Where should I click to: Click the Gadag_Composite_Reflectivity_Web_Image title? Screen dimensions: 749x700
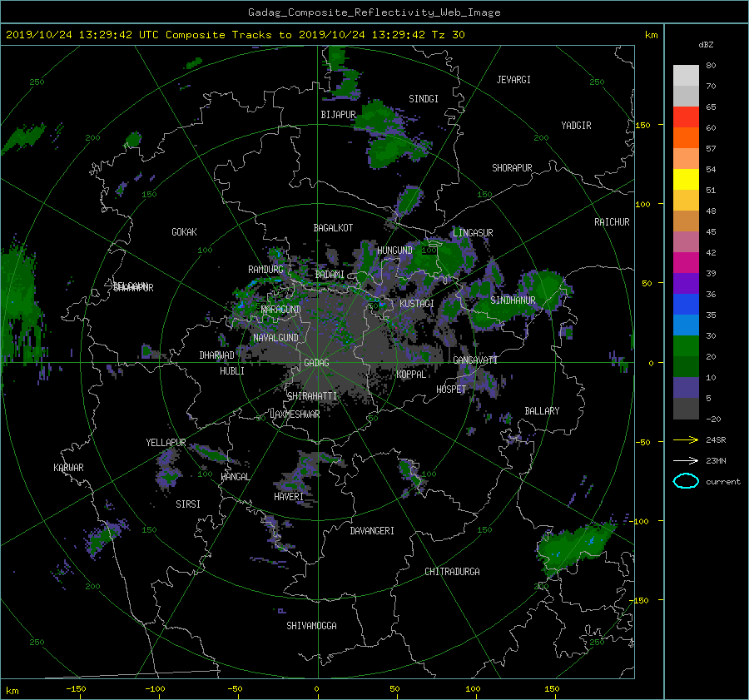[374, 12]
